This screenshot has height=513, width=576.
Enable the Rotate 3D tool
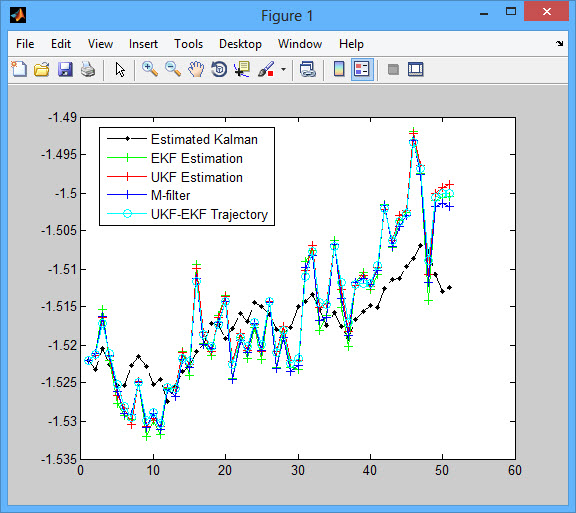click(x=219, y=69)
